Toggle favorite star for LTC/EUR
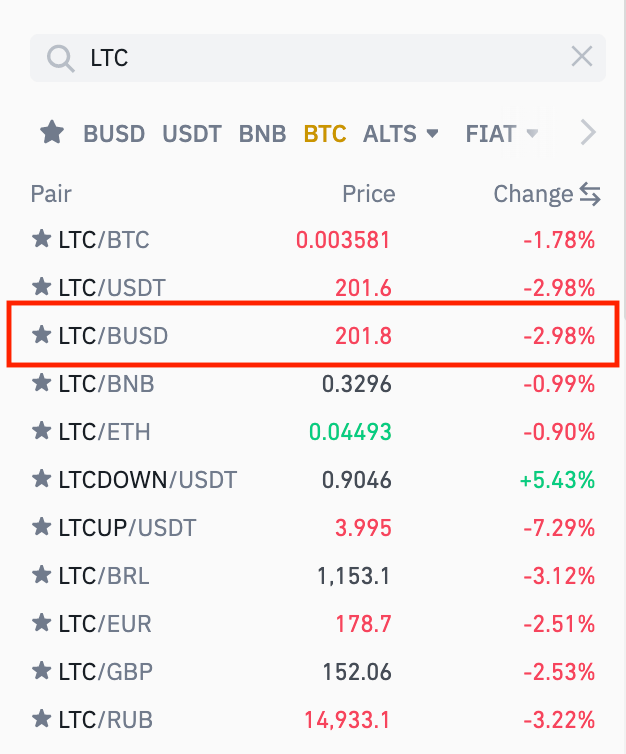 42,623
